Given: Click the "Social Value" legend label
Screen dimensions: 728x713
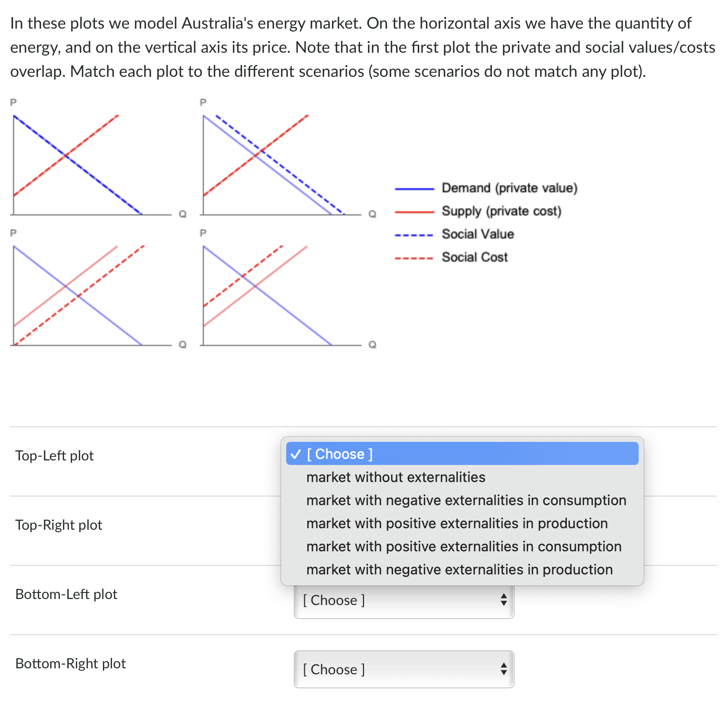Looking at the screenshot, I should point(477,234).
